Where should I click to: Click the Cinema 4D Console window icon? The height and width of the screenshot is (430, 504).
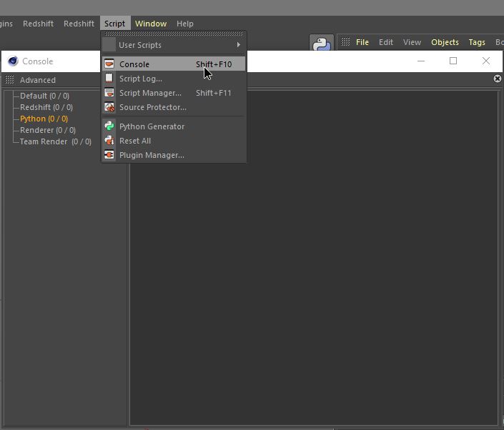point(13,61)
